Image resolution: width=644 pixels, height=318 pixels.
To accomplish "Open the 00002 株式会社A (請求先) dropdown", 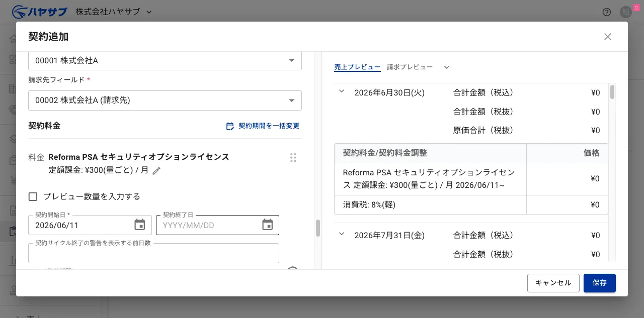I will [x=165, y=100].
